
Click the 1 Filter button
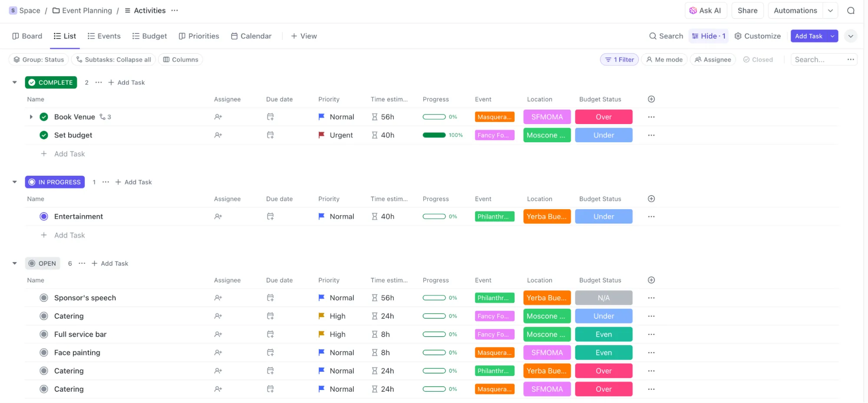click(x=619, y=59)
